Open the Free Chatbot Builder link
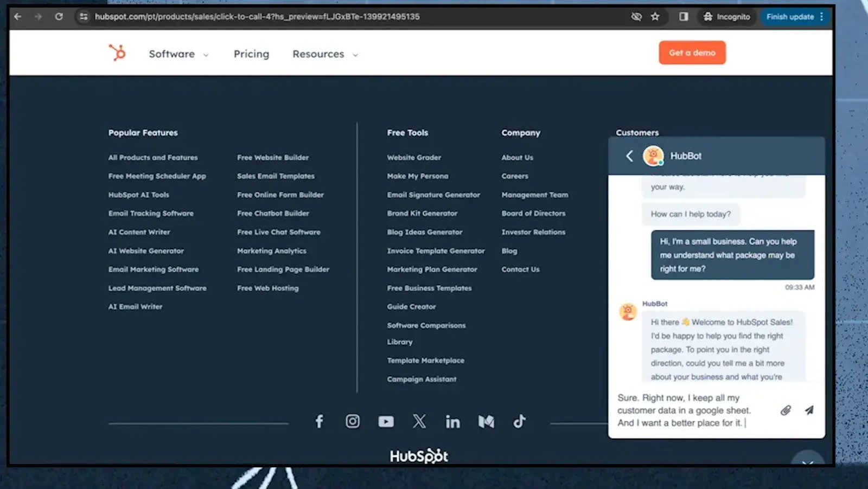 [273, 214]
